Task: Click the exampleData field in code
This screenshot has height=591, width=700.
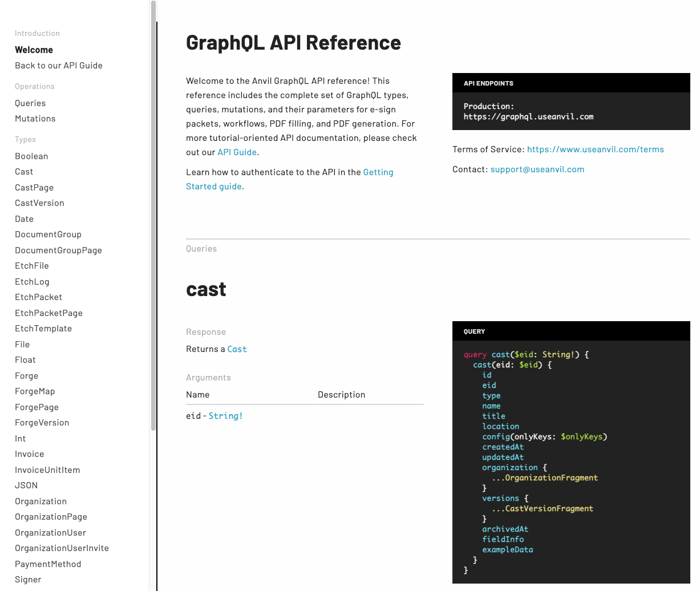Action: 507,549
